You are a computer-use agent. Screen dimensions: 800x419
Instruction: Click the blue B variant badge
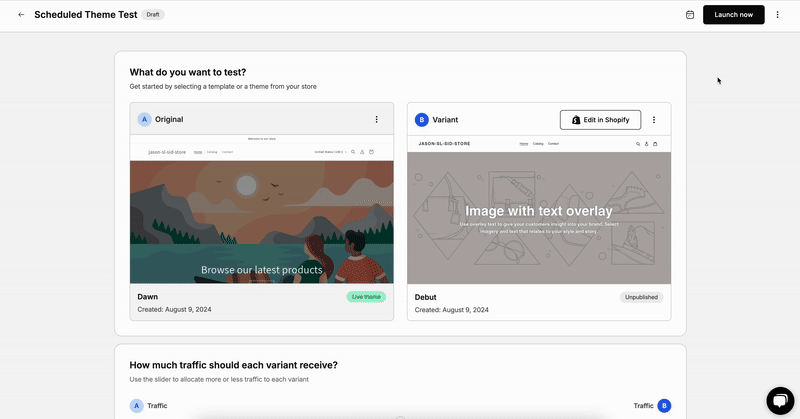[x=422, y=119]
